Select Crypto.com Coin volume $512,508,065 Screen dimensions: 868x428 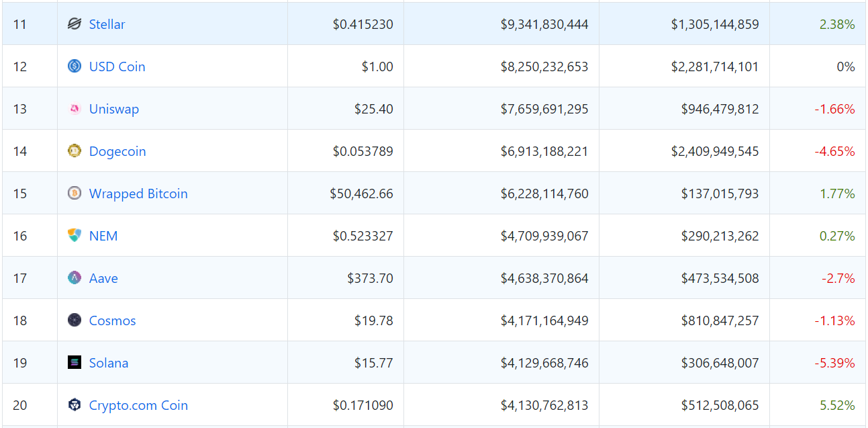coord(720,405)
